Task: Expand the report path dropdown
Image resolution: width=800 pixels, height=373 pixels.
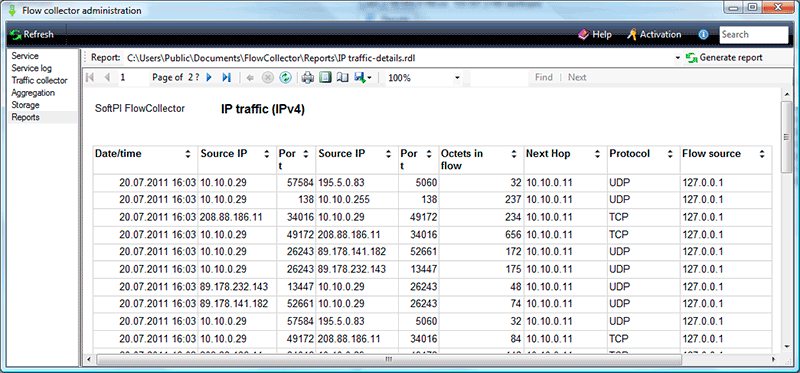Action: coord(678,58)
